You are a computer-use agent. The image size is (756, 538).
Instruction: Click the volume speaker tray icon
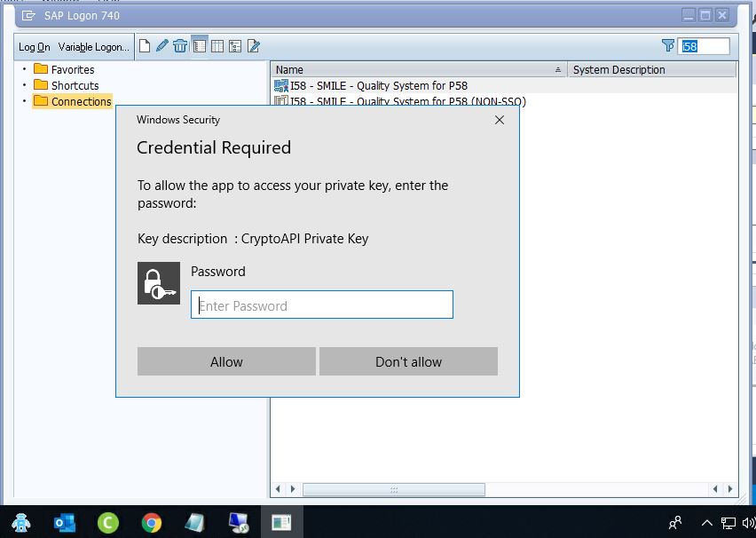point(749,523)
